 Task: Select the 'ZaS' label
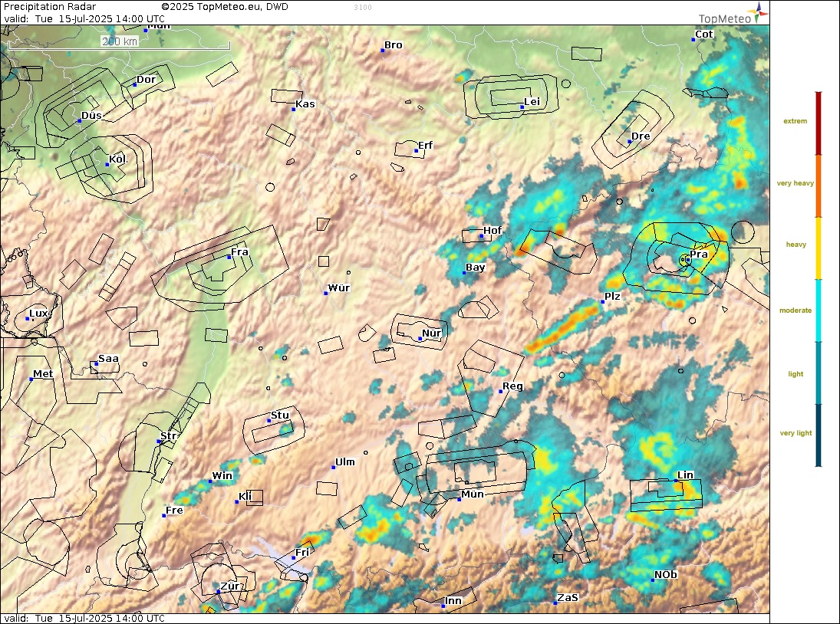(568, 597)
